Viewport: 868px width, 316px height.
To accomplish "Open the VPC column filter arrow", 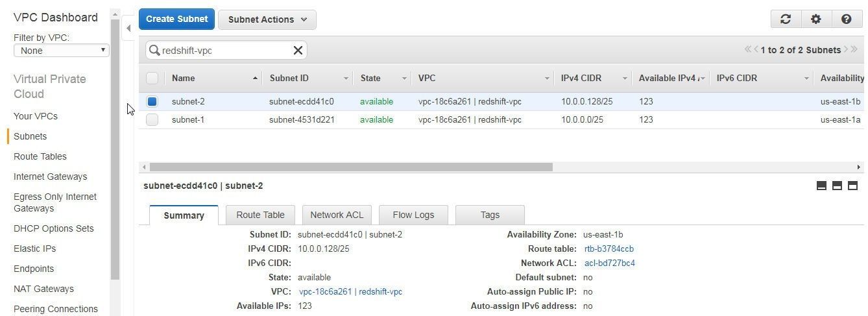I will click(547, 79).
